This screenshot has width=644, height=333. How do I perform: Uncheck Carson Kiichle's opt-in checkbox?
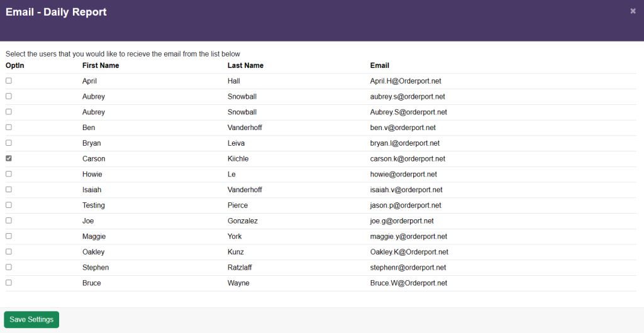[9, 159]
